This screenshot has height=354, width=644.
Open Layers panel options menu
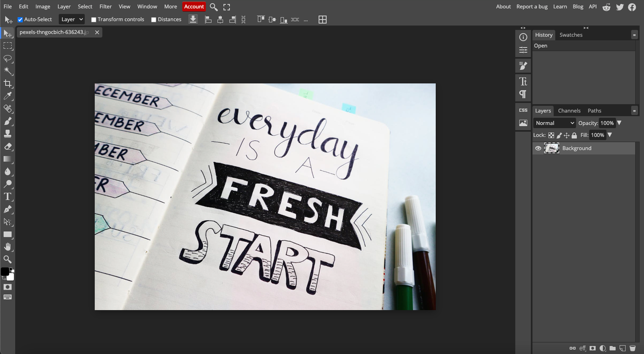pyautogui.click(x=634, y=111)
